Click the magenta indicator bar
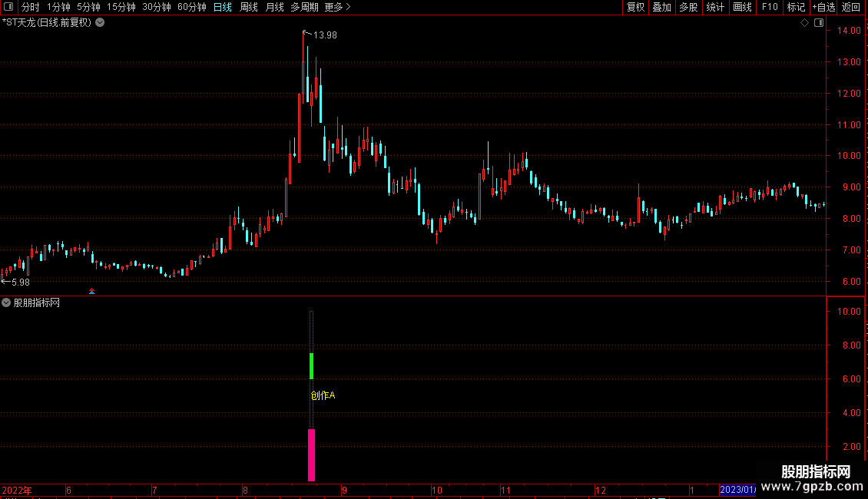The height and width of the screenshot is (499, 868). click(311, 454)
